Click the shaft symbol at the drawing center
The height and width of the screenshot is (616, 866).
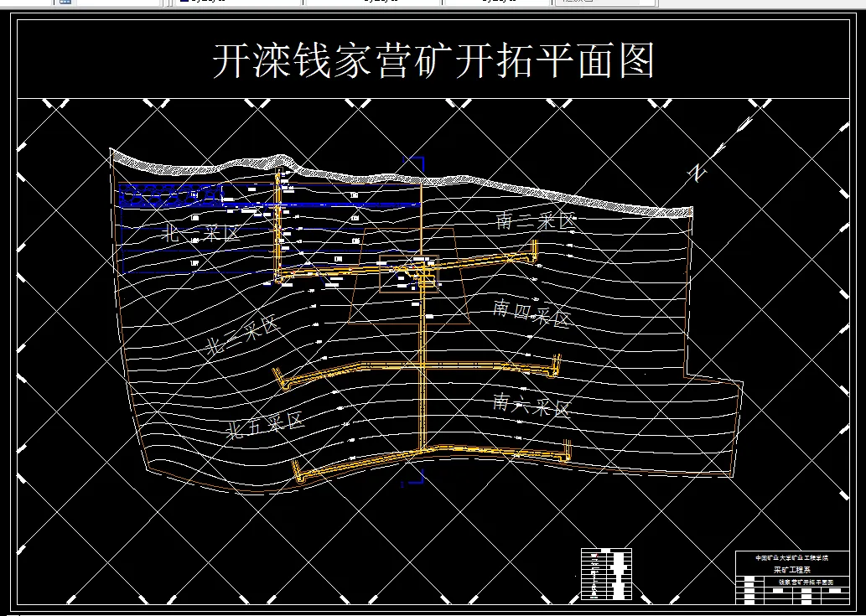point(426,268)
